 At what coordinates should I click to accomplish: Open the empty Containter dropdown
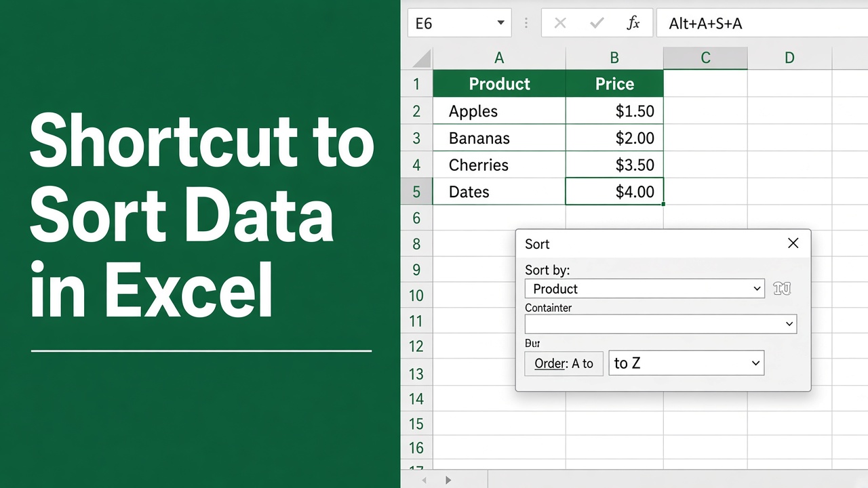pyautogui.click(x=661, y=324)
